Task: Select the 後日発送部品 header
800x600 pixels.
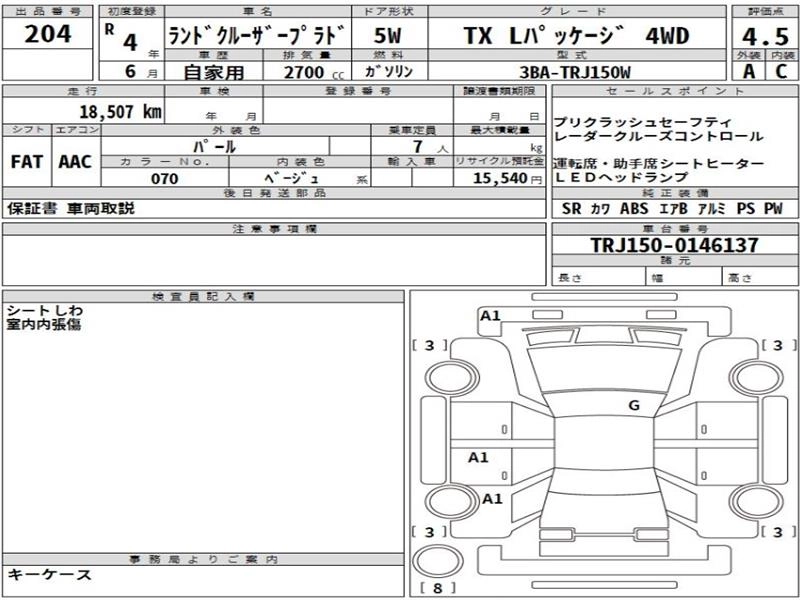Action: point(274,193)
